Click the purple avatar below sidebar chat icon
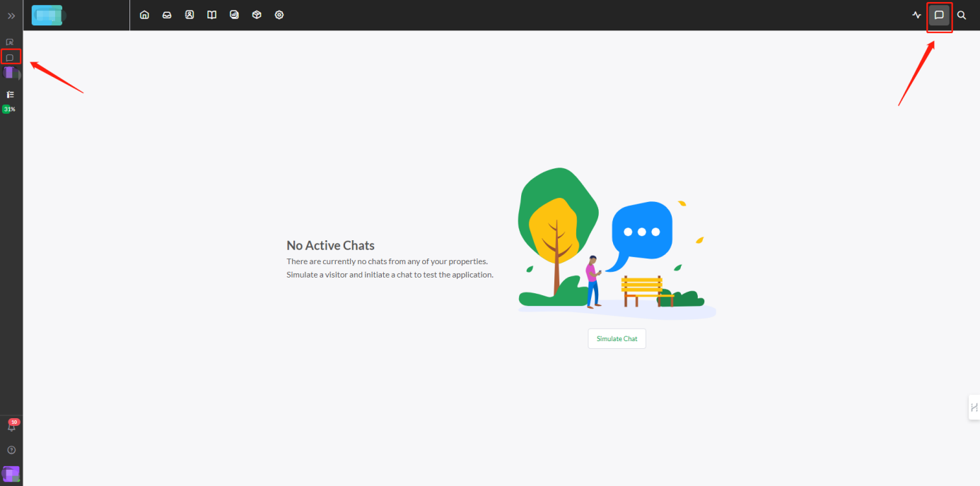This screenshot has height=486, width=980. 10,73
